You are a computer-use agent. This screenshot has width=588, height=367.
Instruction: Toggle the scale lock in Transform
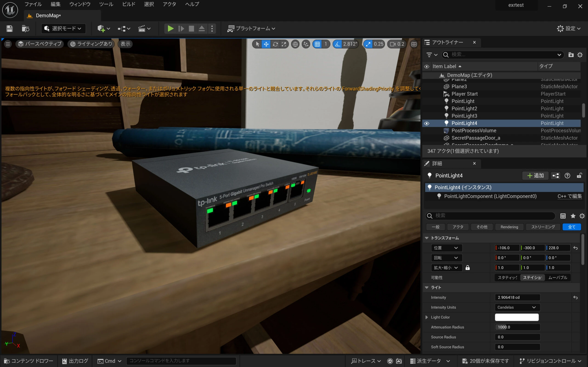pyautogui.click(x=467, y=268)
